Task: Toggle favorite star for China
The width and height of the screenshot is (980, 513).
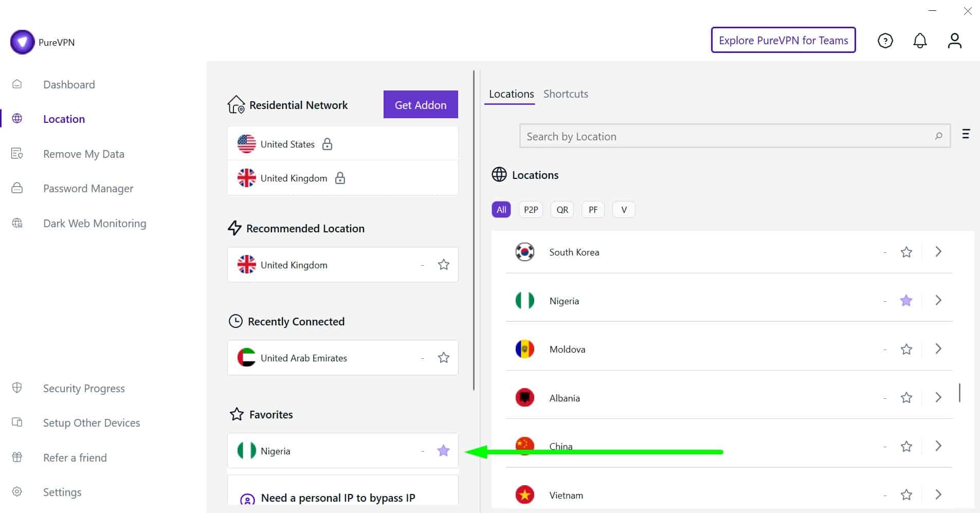Action: pyautogui.click(x=906, y=446)
